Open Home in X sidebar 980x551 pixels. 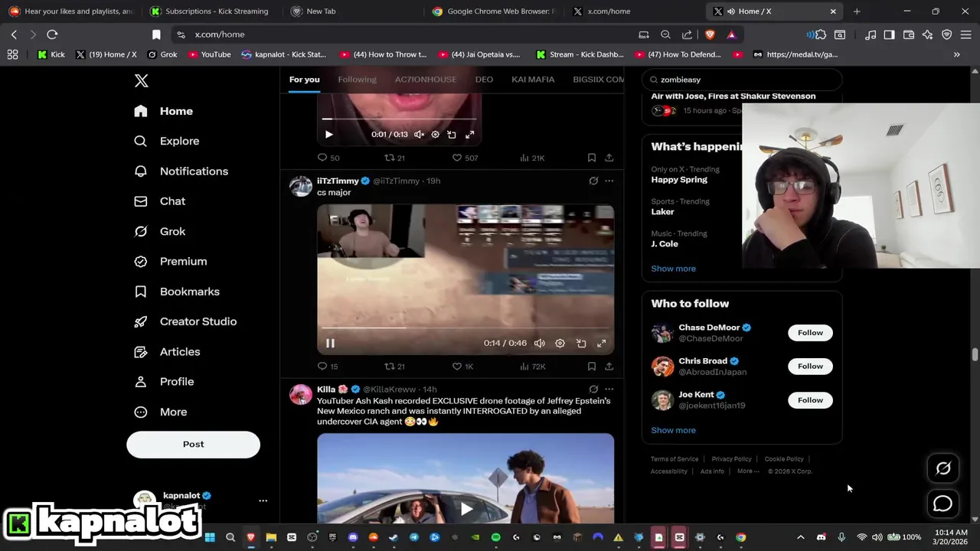pos(163,111)
